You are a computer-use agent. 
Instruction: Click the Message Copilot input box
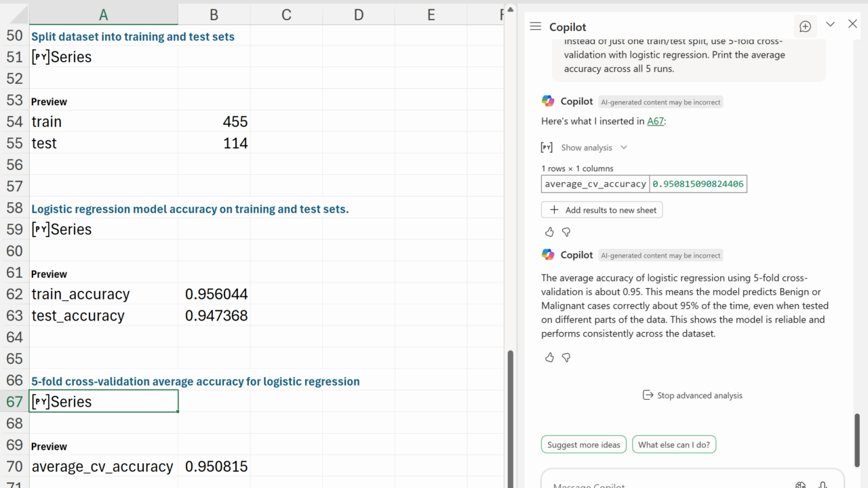665,483
